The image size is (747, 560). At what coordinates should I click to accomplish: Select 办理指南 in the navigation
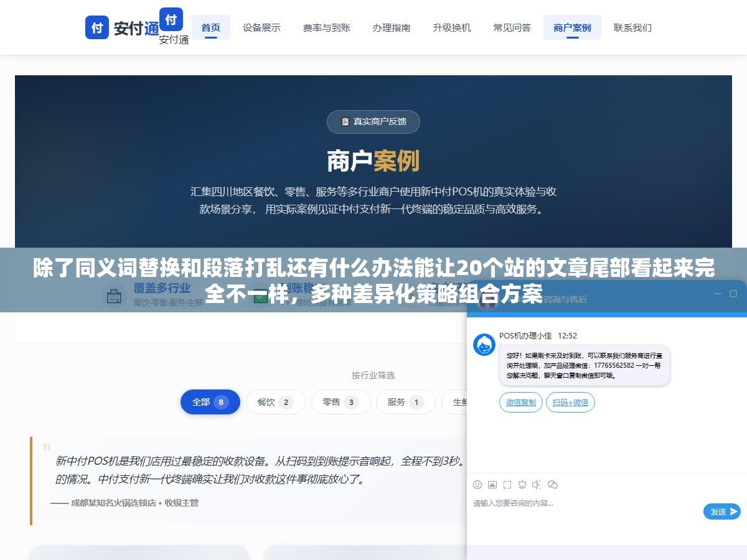[392, 27]
